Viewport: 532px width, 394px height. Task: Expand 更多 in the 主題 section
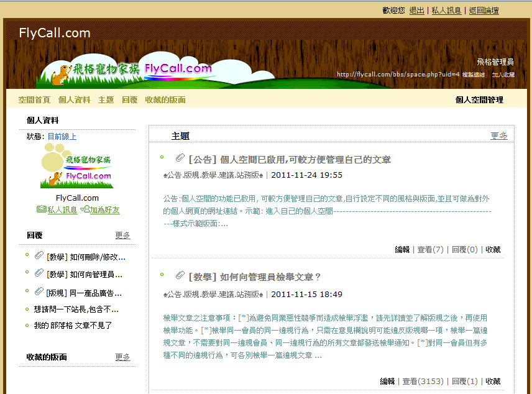click(x=499, y=135)
